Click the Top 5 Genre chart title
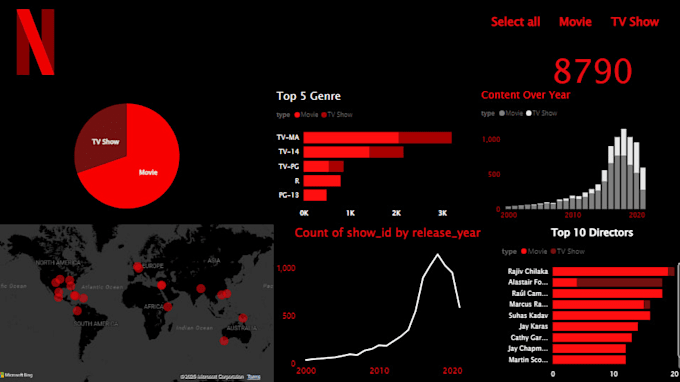680x382 pixels. (x=308, y=96)
